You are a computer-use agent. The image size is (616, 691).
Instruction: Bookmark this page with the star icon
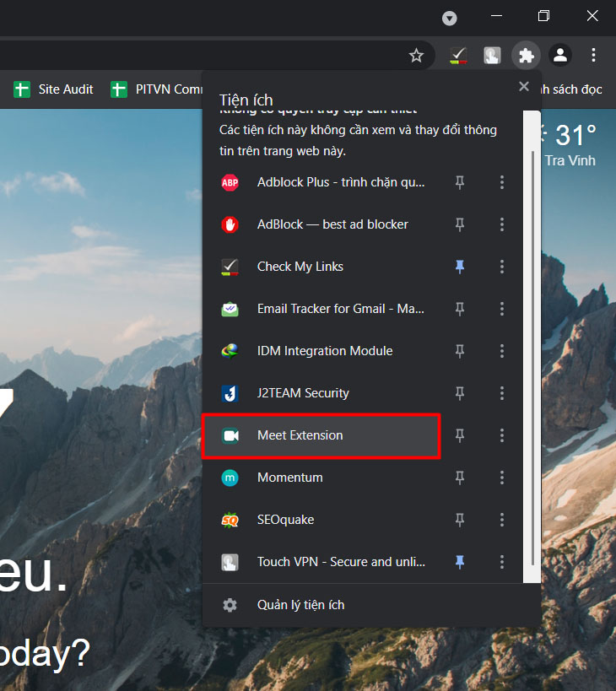(x=416, y=56)
